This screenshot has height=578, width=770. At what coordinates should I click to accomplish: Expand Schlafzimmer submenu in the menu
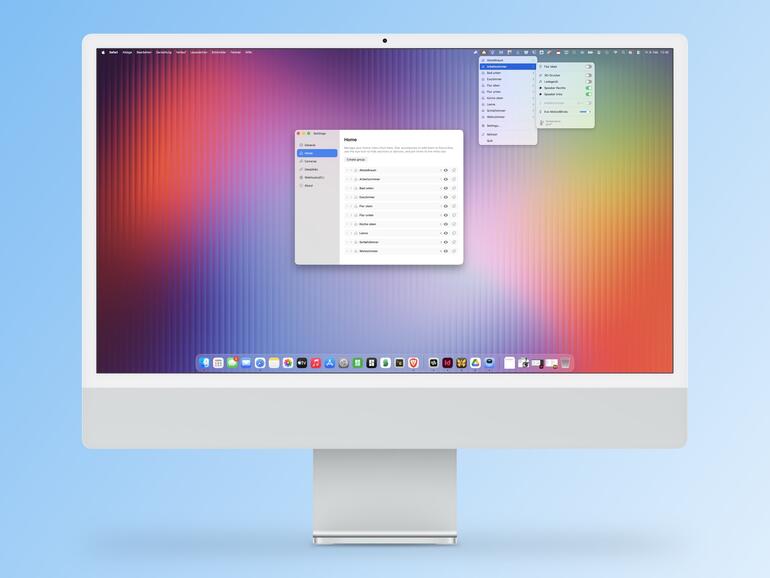pyautogui.click(x=533, y=110)
